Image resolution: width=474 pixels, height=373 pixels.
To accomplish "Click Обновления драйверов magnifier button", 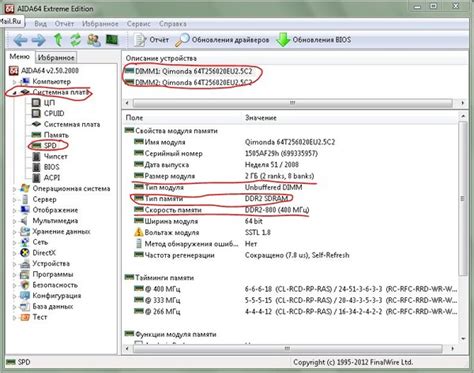I will (x=222, y=40).
